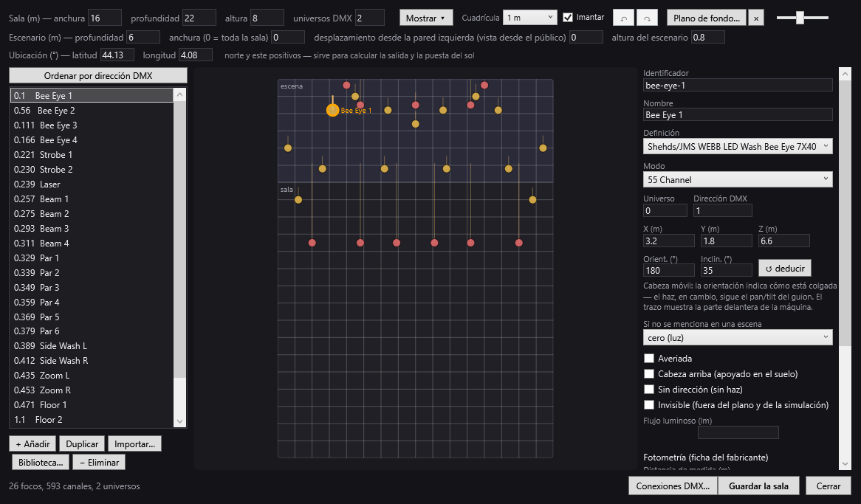This screenshot has width=861, height=504.
Task: Select Laser in the fixture list
Action: pyautogui.click(x=92, y=184)
